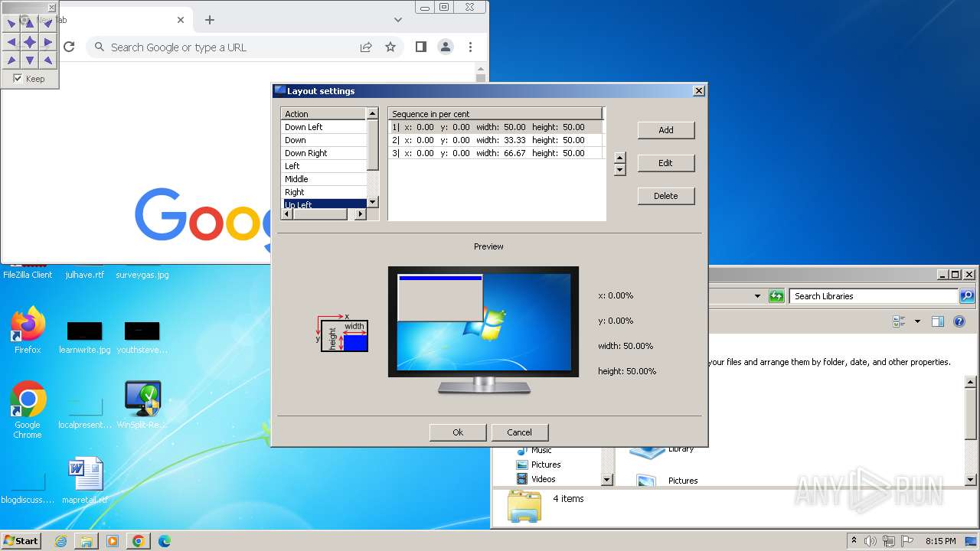
Task: Reload the page in Chrome
Action: (69, 47)
